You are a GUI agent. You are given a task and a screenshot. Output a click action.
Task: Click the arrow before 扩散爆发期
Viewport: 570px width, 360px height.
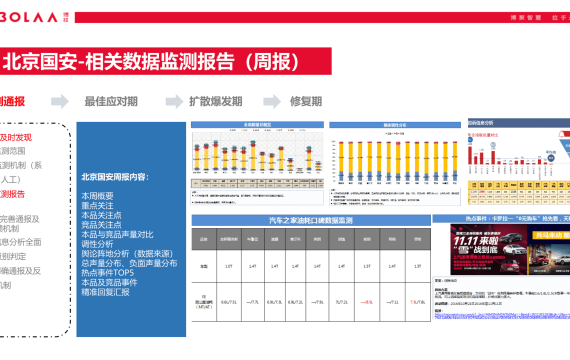[x=174, y=101]
